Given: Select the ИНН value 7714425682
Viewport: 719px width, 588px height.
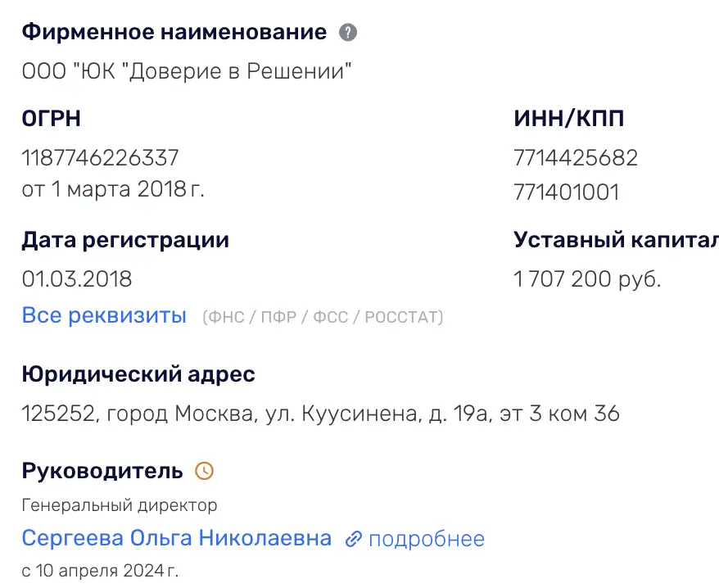Looking at the screenshot, I should click(x=576, y=157).
